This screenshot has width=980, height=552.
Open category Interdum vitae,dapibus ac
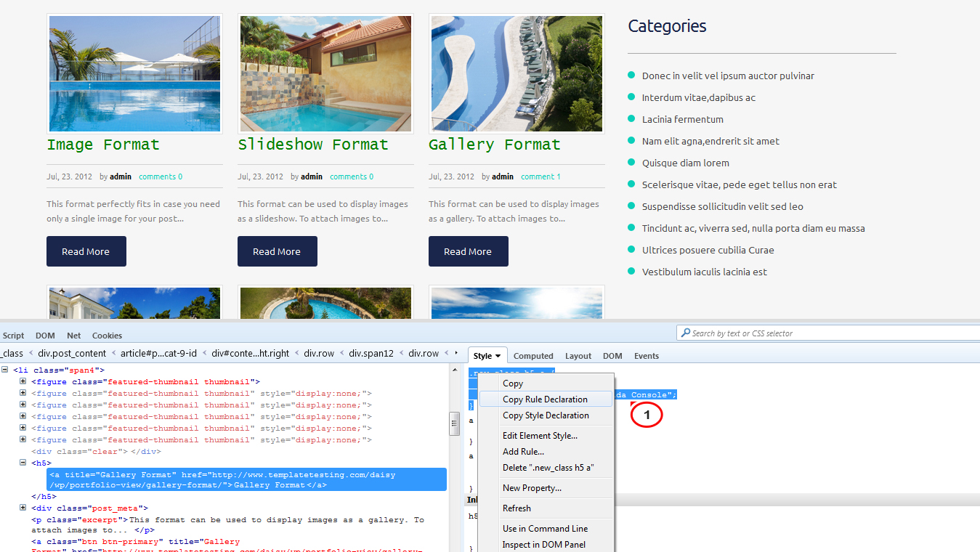(x=699, y=97)
